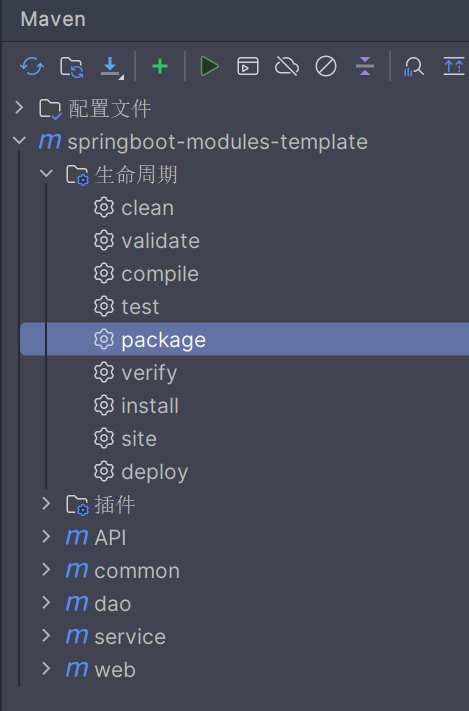Run the selected Maven build
Image resolution: width=469 pixels, height=711 pixels.
209,67
